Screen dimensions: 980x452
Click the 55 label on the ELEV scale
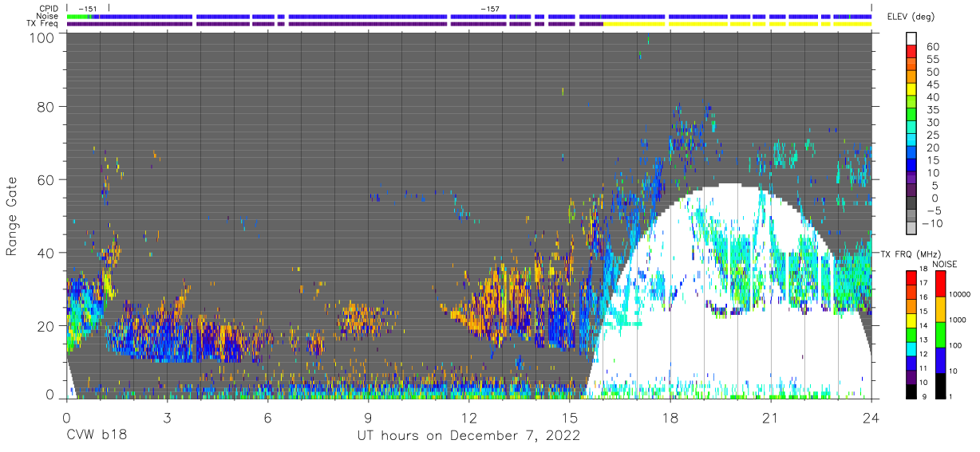pos(932,59)
